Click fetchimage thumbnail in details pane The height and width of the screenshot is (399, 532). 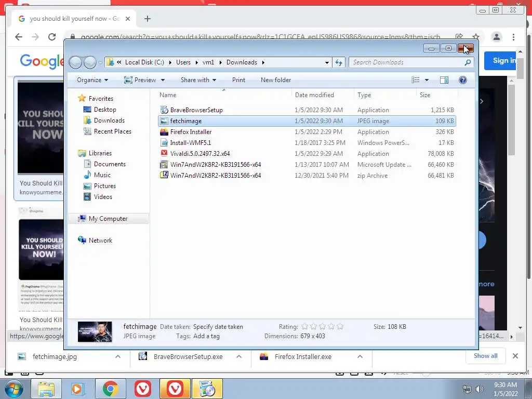tap(95, 331)
